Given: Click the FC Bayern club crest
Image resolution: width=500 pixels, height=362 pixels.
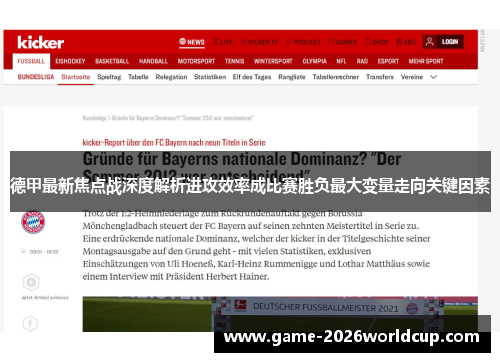Looking at the screenshot, I should [x=33, y=222].
